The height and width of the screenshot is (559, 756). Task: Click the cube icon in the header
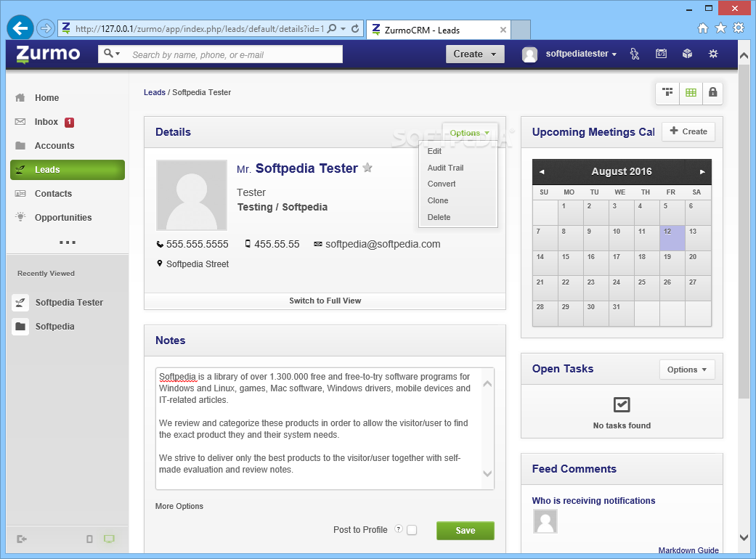(687, 54)
